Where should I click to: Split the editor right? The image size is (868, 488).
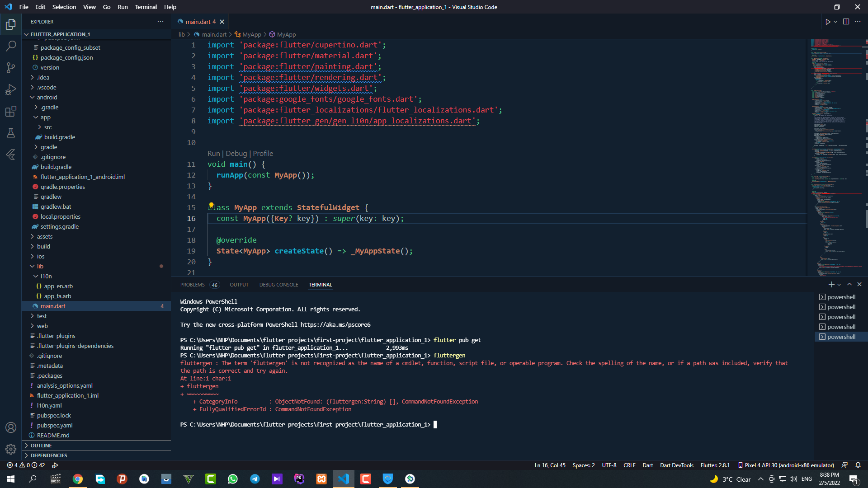pyautogui.click(x=846, y=22)
